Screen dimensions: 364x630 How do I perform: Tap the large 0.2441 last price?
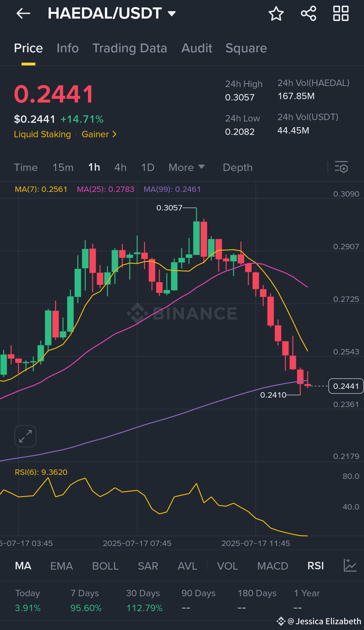[x=54, y=94]
